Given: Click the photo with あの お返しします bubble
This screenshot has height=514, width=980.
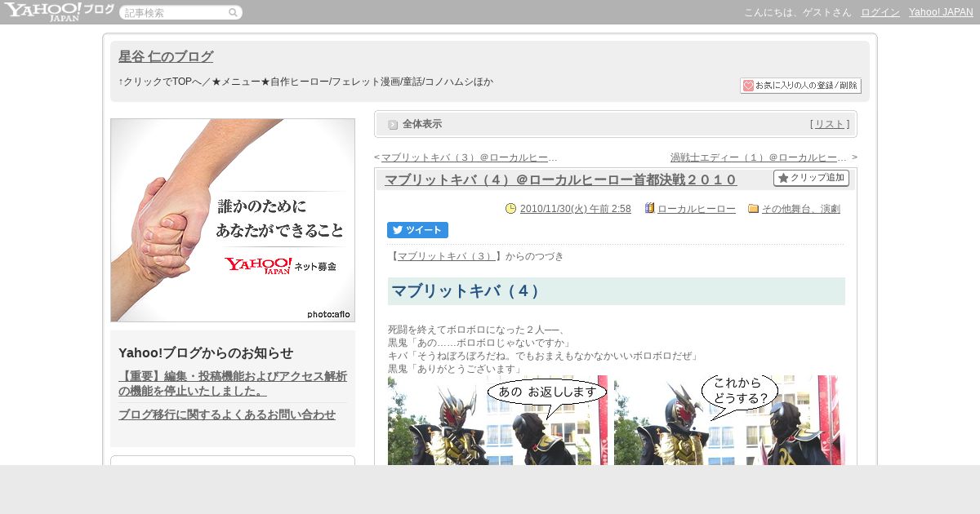Looking at the screenshot, I should [x=498, y=420].
